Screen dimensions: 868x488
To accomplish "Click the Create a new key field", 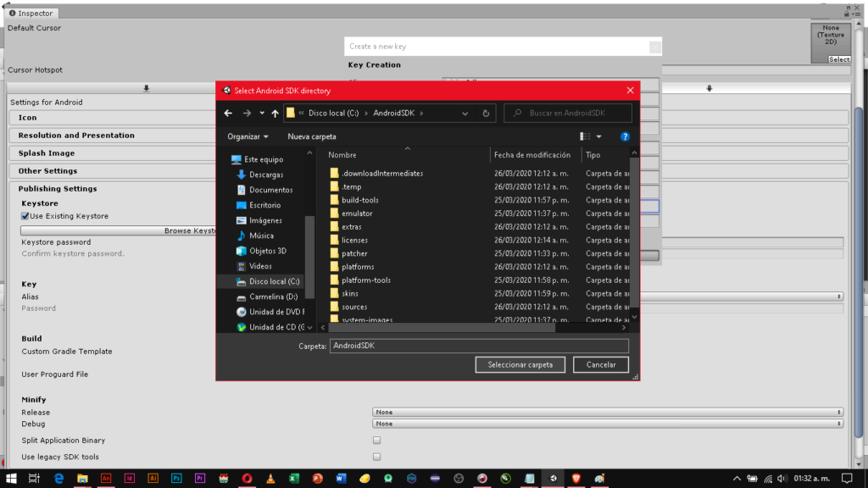I will pyautogui.click(x=503, y=47).
